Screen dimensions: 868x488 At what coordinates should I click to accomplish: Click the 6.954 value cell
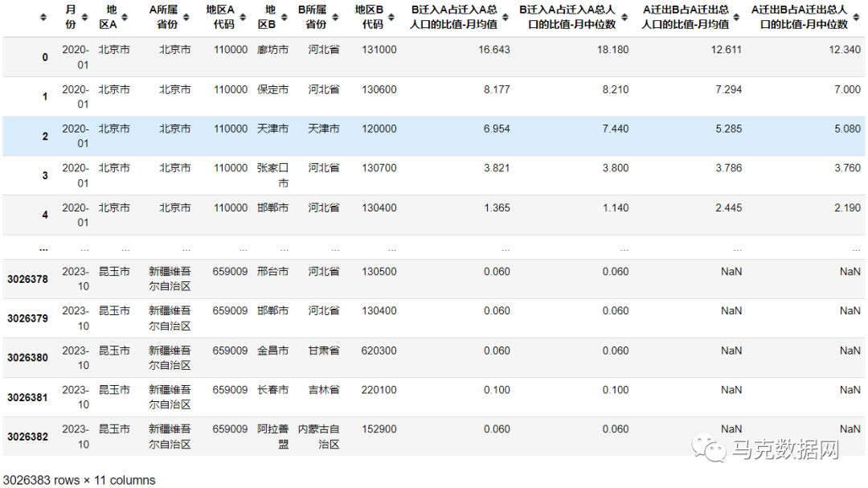(x=497, y=129)
